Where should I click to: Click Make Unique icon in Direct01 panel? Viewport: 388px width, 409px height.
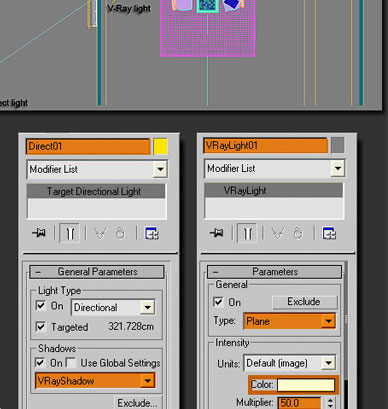(x=100, y=233)
